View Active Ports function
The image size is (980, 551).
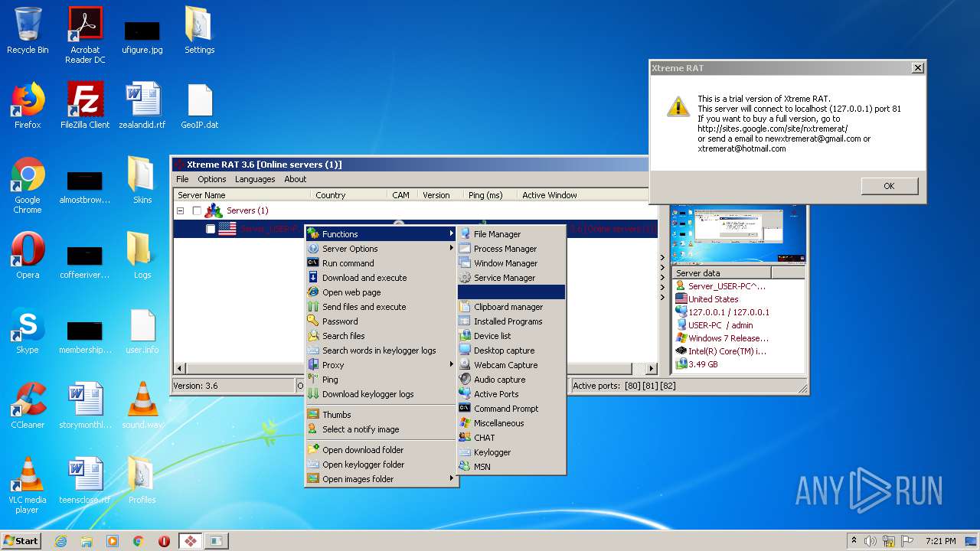pyautogui.click(x=511, y=394)
